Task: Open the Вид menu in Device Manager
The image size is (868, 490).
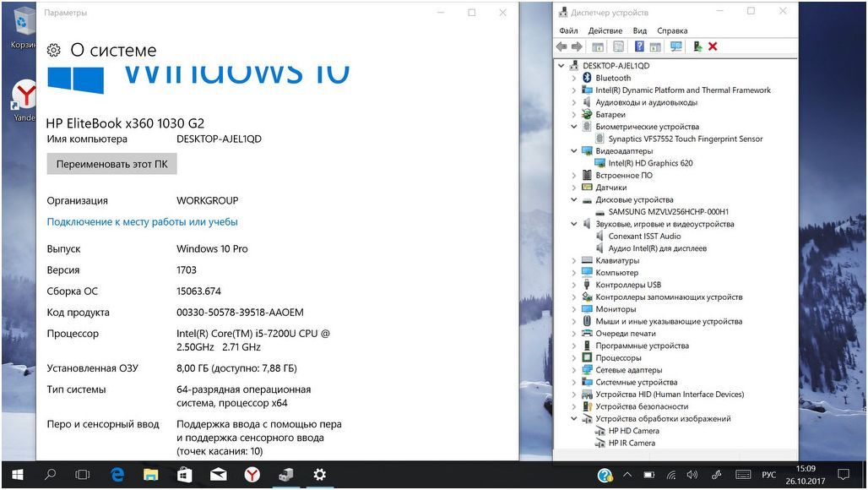Action: click(x=639, y=30)
